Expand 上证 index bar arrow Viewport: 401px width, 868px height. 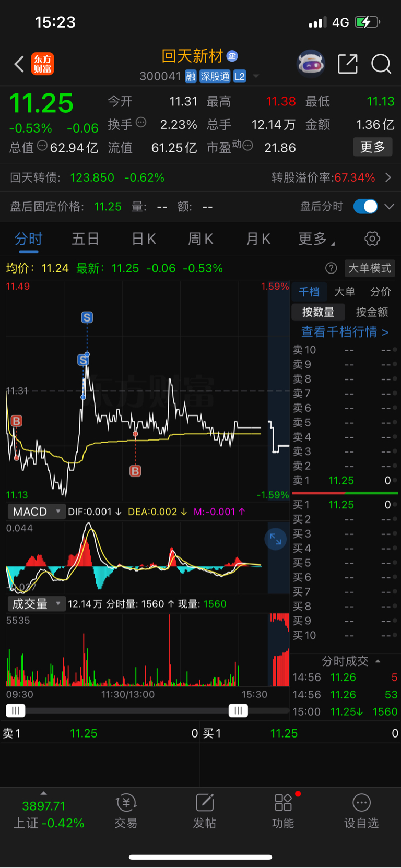coord(43,793)
